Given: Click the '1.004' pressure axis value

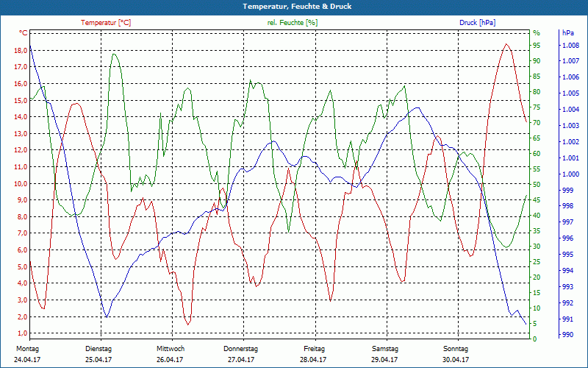Looking at the screenshot, I should click(571, 109).
